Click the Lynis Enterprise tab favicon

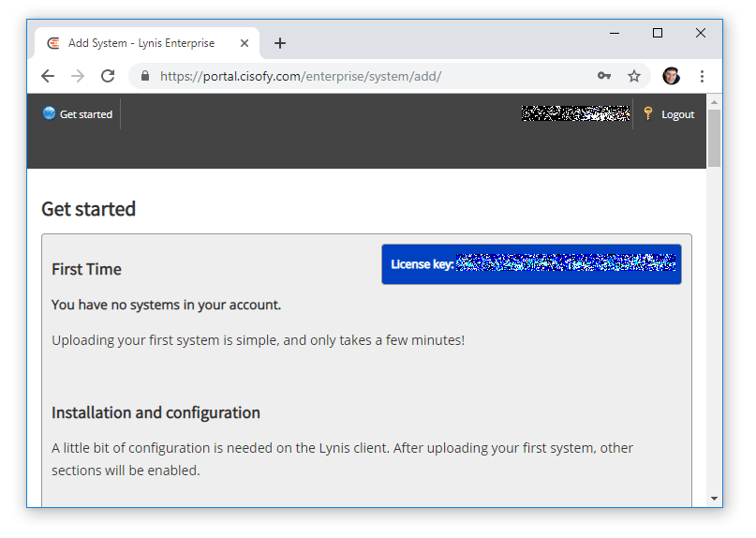point(53,43)
